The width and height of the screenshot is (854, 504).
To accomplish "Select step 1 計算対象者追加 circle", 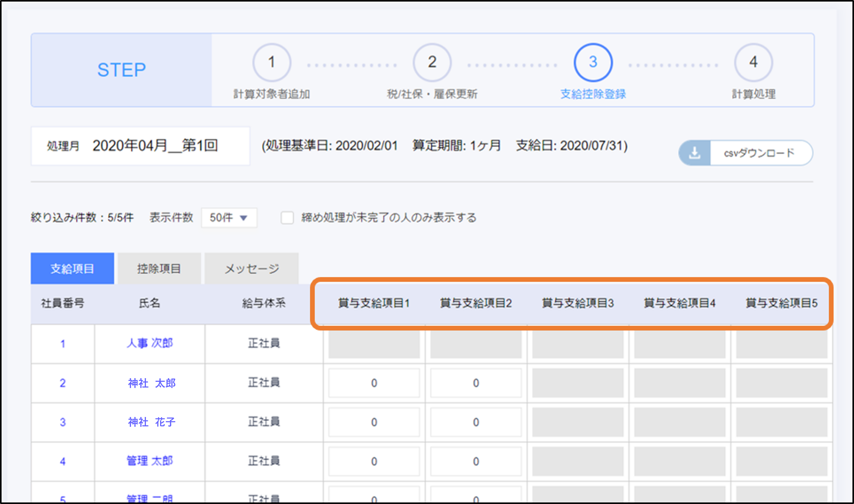I will click(x=271, y=63).
